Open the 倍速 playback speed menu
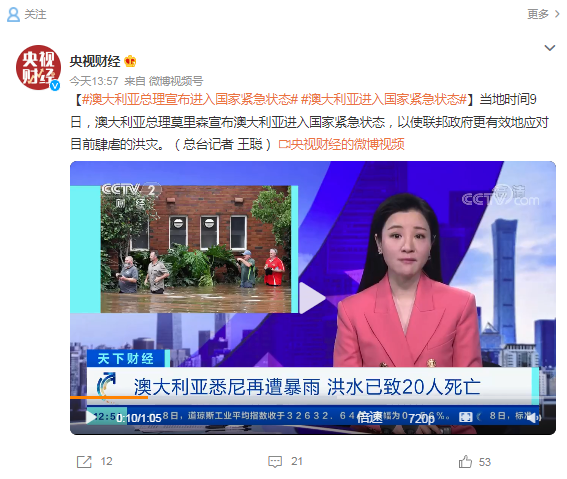This screenshot has height=479, width=567. [x=369, y=418]
